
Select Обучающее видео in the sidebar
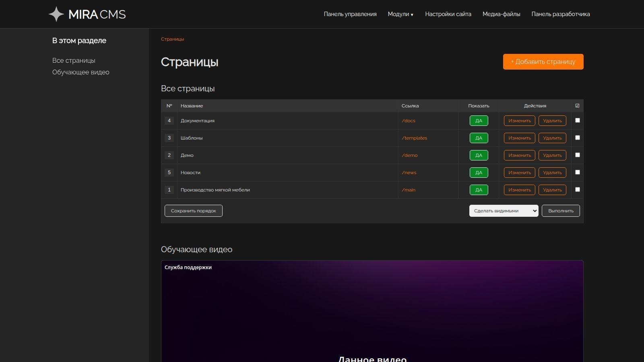click(x=80, y=72)
